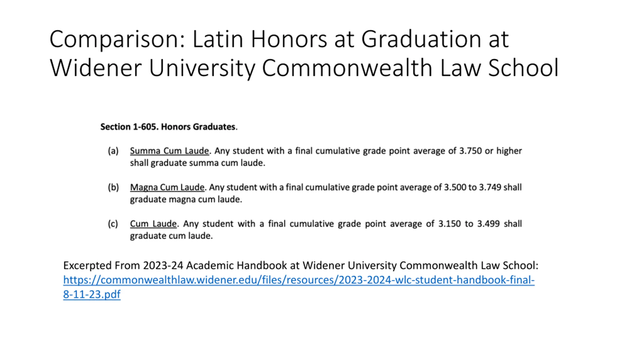Click the "3.750 or higher" GPA text

490,151
